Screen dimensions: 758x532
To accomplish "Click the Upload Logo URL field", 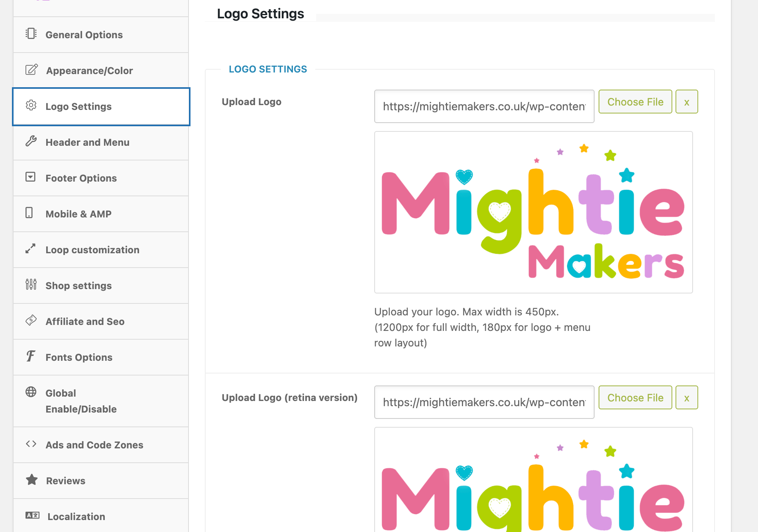I will coord(484,106).
